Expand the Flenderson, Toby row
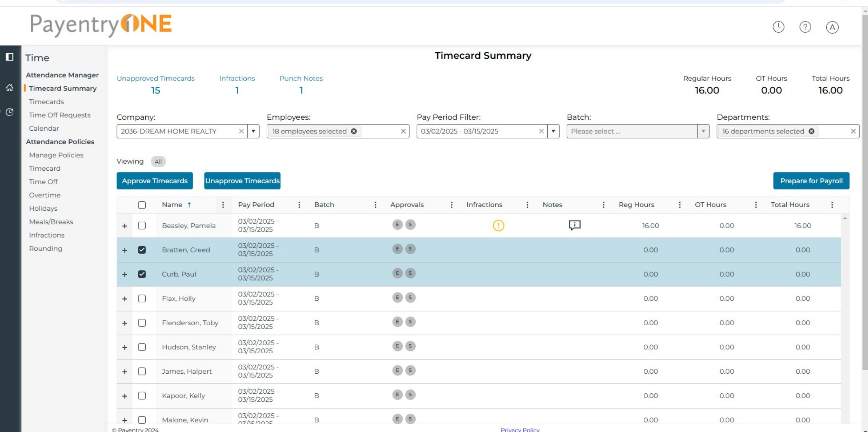Viewport: 868px width, 432px height. (x=125, y=323)
